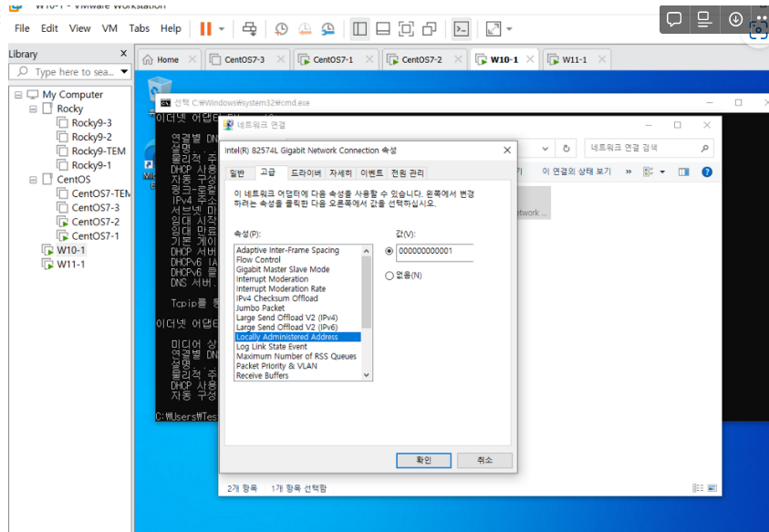This screenshot has width=769, height=532.
Task: Collapse the My Computer tree node
Action: click(x=18, y=95)
